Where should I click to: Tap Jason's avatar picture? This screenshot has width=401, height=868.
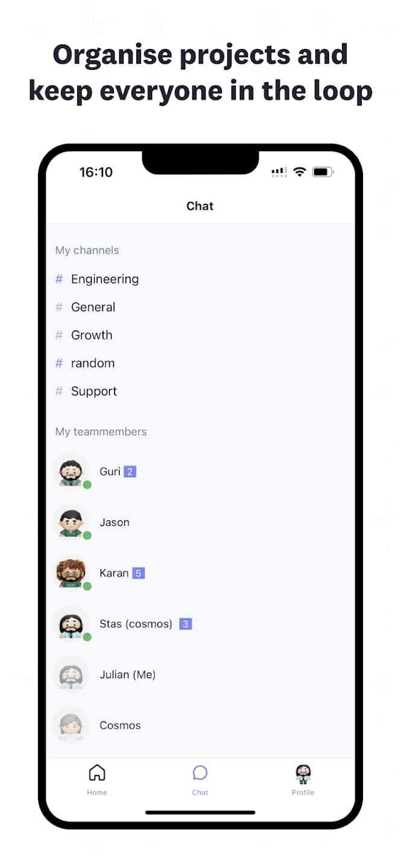[x=71, y=522]
